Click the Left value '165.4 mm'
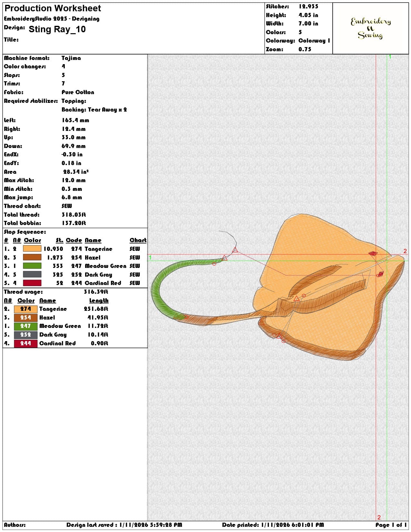The width and height of the screenshot is (411, 532). click(75, 120)
